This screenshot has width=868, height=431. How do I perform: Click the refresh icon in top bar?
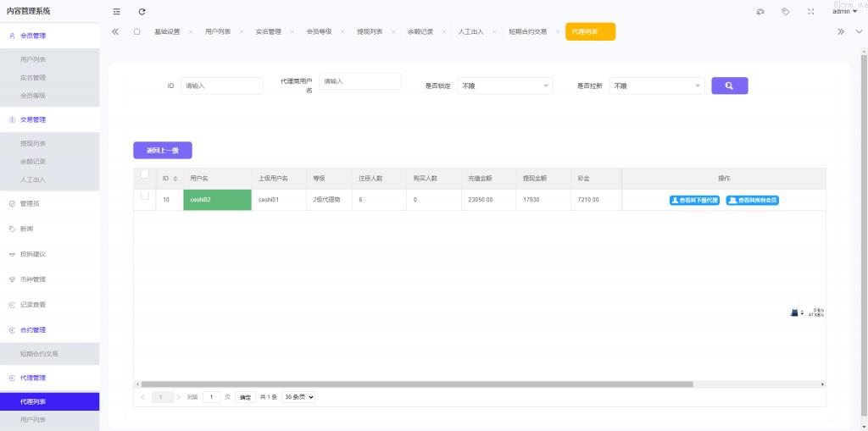(142, 11)
